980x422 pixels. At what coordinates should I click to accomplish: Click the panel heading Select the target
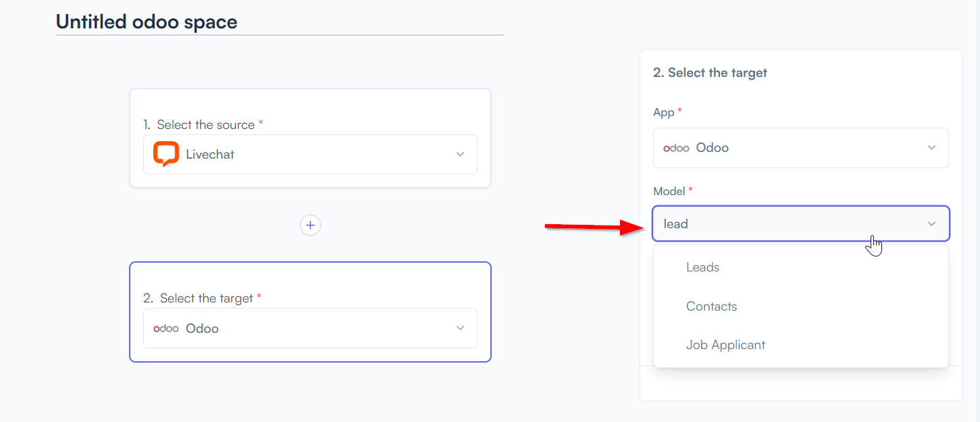pyautogui.click(x=710, y=72)
